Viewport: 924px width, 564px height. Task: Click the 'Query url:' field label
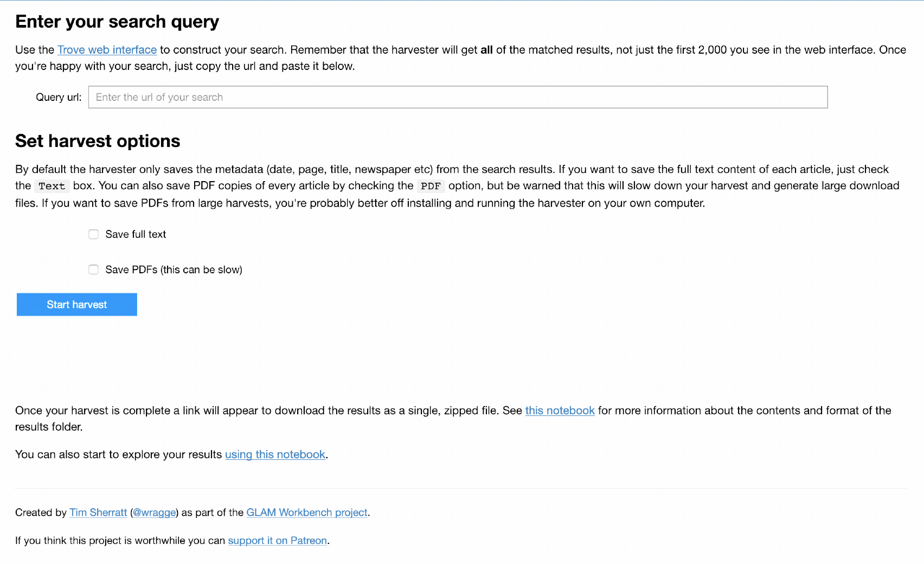point(59,97)
